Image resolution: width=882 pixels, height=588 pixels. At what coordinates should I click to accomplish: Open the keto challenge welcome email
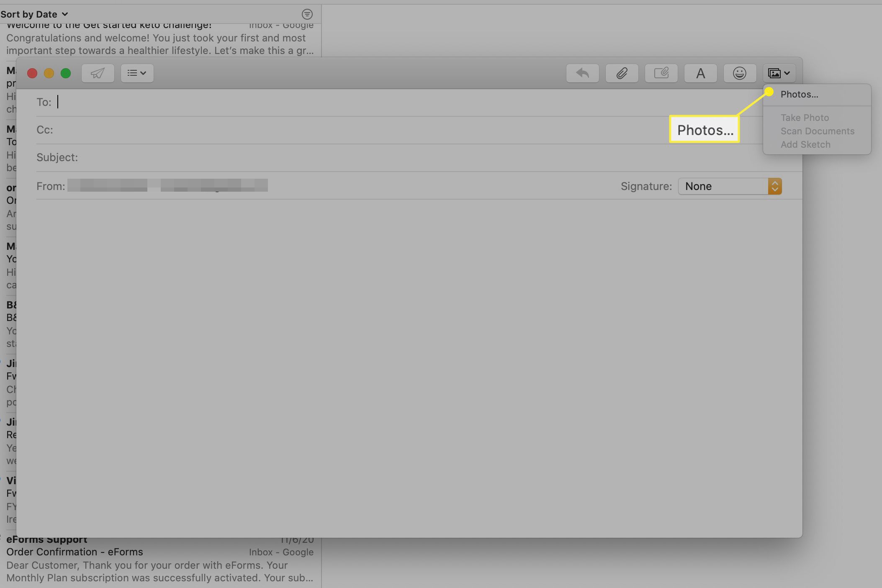pos(160,40)
